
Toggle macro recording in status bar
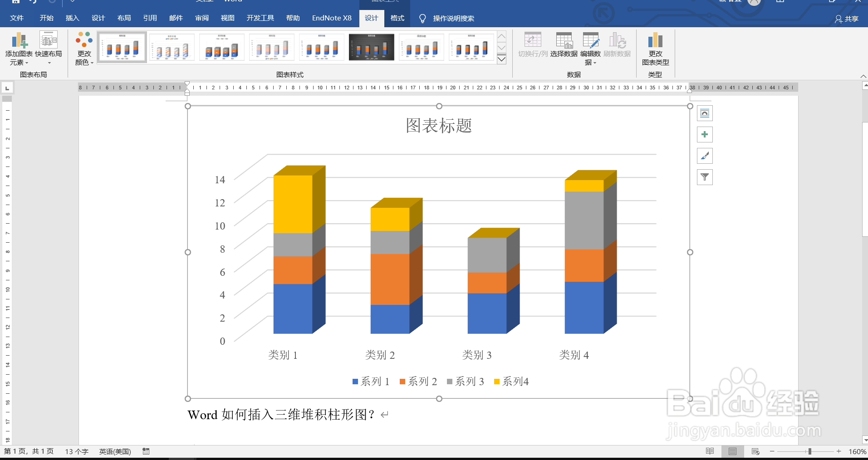point(146,451)
